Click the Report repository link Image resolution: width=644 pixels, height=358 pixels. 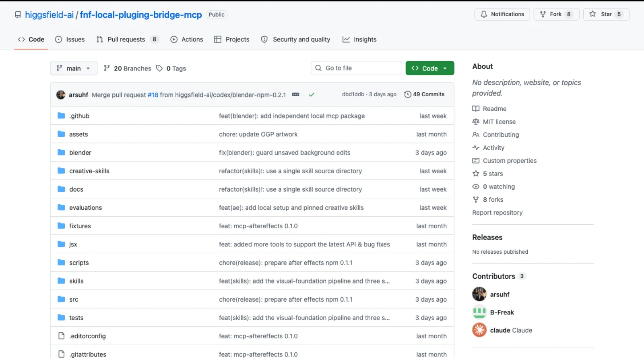click(497, 213)
